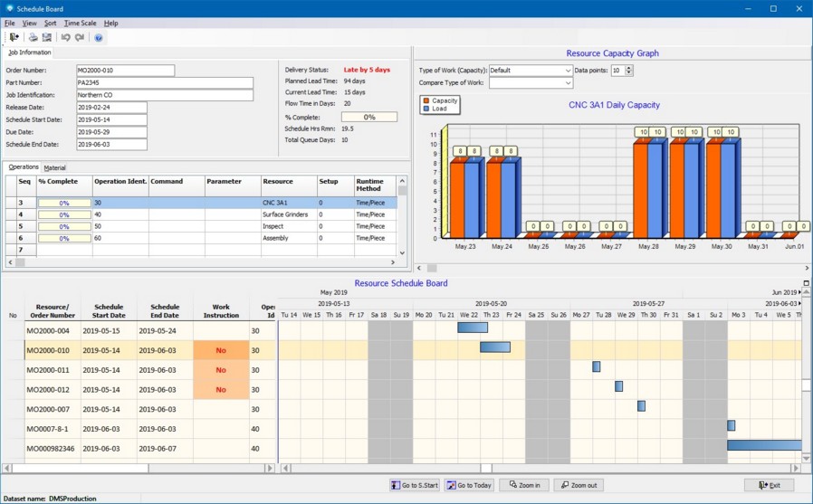Viewport: 813px width, 504px height.
Task: Click the exit door icon in toolbar
Action: coord(14,37)
